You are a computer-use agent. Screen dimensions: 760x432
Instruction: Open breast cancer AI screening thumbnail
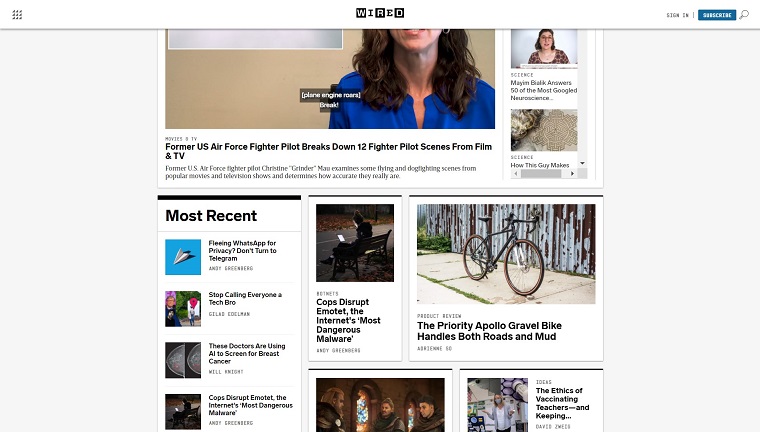[183, 360]
